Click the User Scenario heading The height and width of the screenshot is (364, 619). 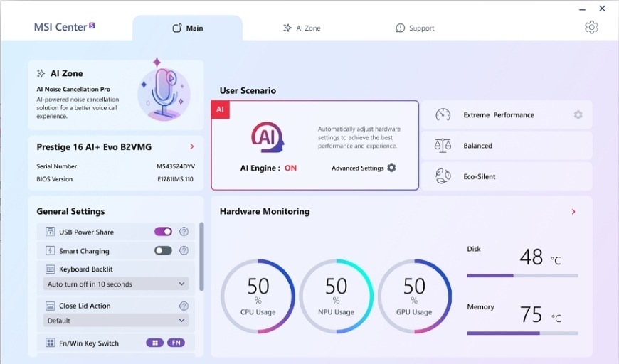(248, 91)
